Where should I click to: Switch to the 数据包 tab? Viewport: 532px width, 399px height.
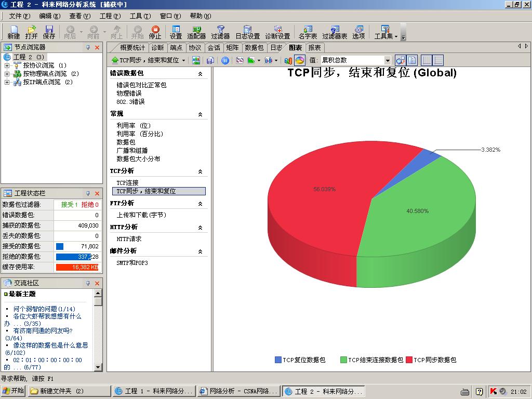(x=254, y=47)
